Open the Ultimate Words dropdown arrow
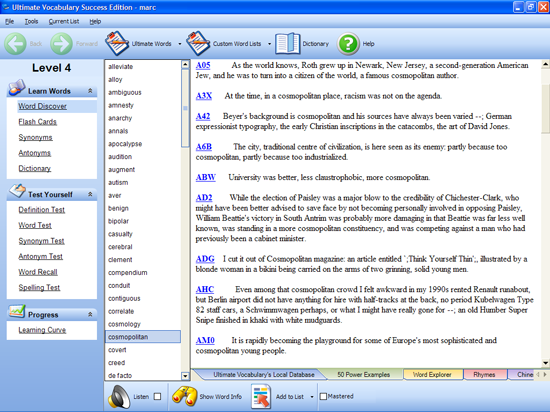 click(x=180, y=44)
